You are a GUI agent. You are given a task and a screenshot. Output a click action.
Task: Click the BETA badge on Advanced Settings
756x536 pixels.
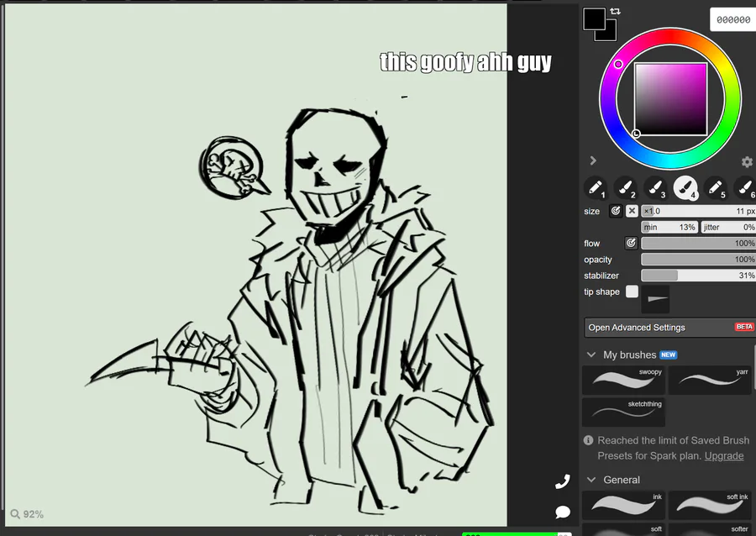744,327
